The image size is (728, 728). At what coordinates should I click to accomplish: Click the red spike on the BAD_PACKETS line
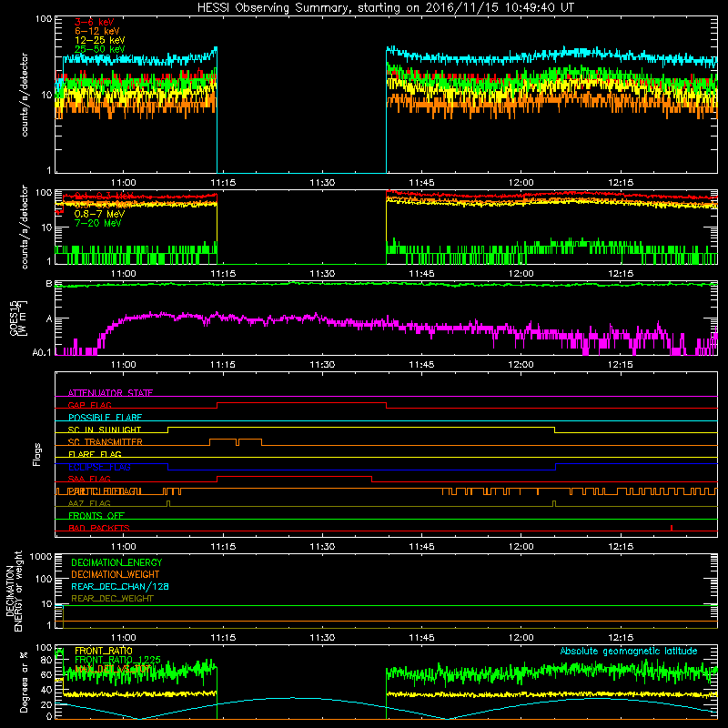point(672,528)
